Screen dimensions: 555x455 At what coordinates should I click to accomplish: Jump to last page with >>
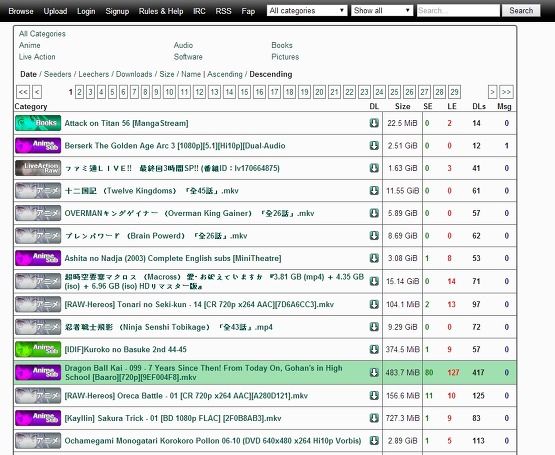click(x=506, y=92)
